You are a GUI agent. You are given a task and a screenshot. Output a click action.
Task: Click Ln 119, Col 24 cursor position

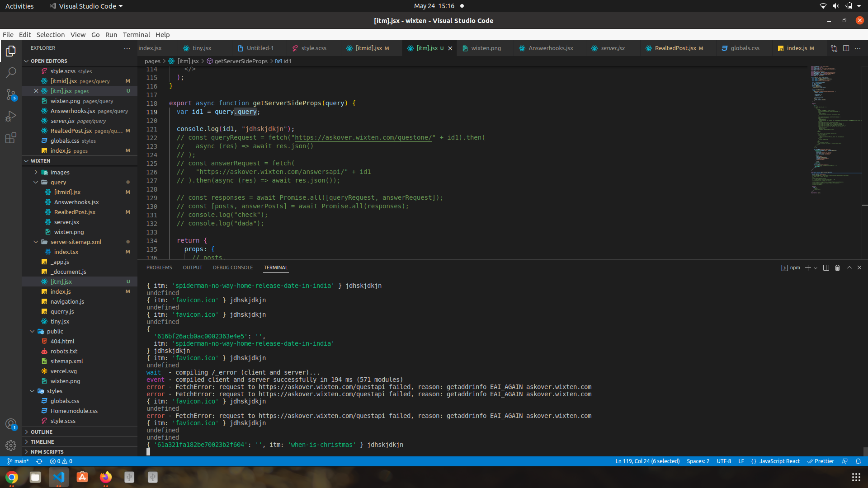(x=647, y=461)
